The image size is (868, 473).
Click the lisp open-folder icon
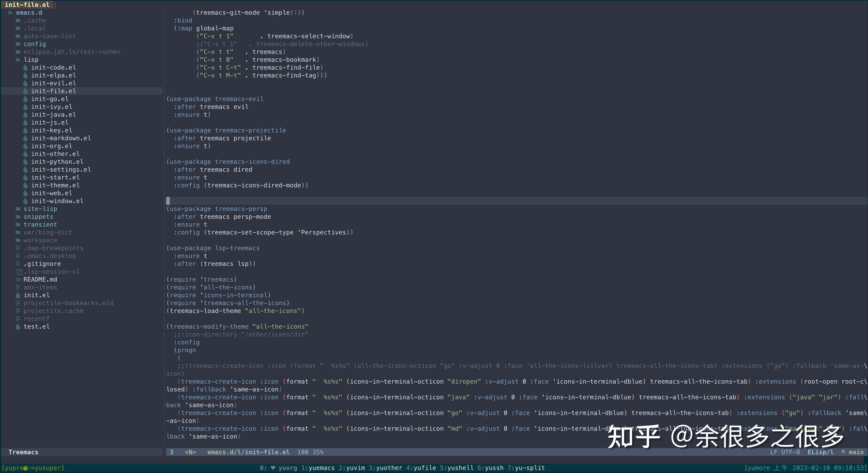(x=18, y=60)
